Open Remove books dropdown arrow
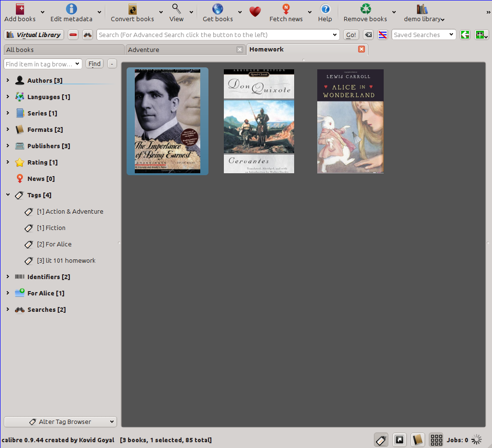The height and width of the screenshot is (448, 492). pyautogui.click(x=394, y=12)
